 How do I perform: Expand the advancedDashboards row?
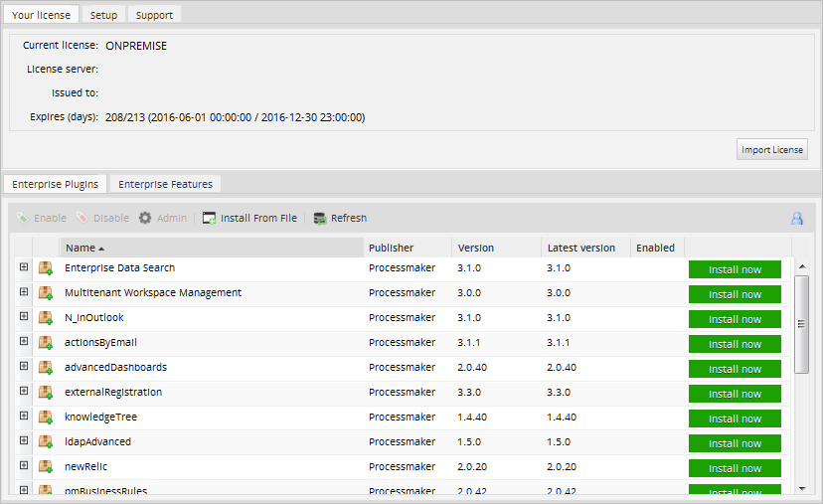(x=23, y=367)
